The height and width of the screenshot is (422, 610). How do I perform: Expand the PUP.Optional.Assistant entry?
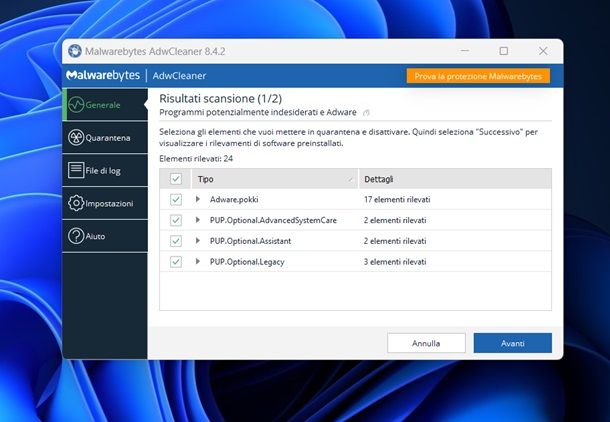(x=198, y=241)
